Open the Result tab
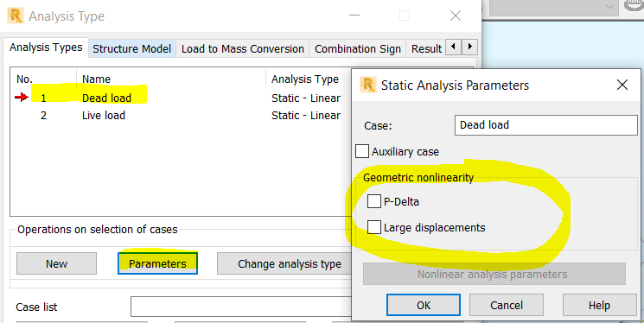 click(426, 49)
